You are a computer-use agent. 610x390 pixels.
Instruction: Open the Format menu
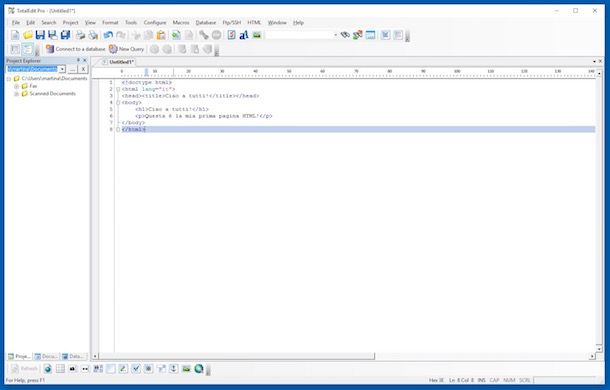110,23
